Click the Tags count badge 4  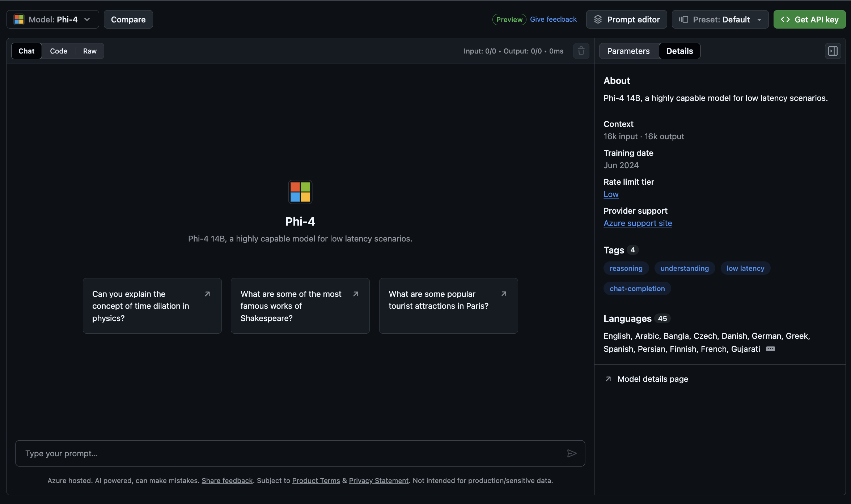[632, 250]
